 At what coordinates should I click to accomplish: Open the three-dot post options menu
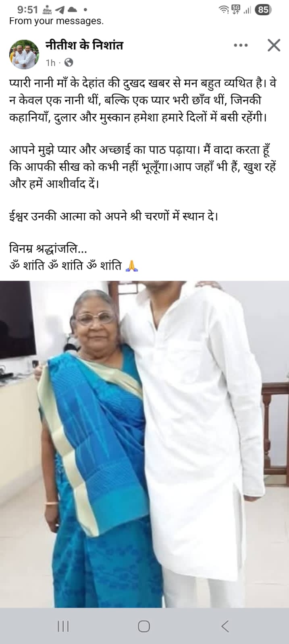[241, 45]
